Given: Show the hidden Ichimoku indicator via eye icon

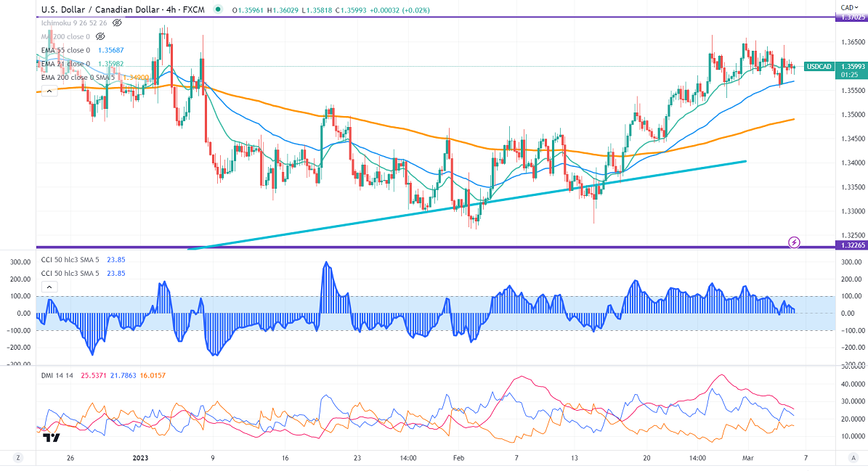Looking at the screenshot, I should 117,22.
